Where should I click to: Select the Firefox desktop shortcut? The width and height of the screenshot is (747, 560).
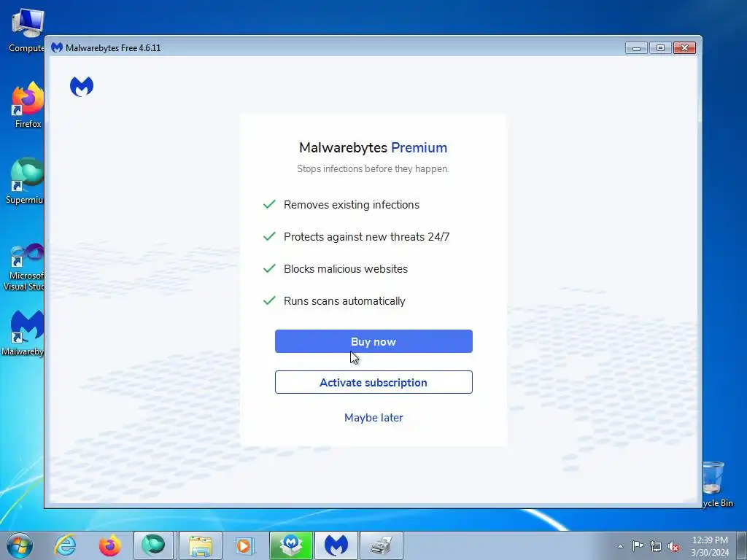(27, 105)
